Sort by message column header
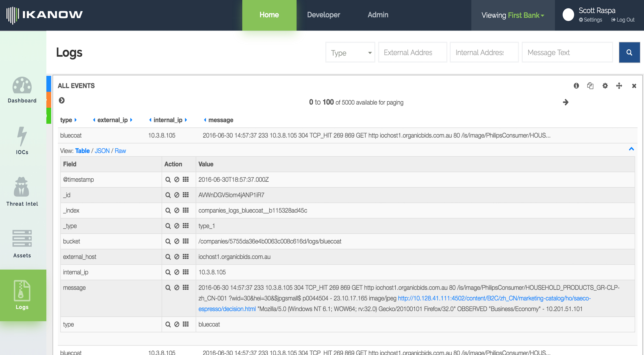The width and height of the screenshot is (644, 355). coord(221,120)
